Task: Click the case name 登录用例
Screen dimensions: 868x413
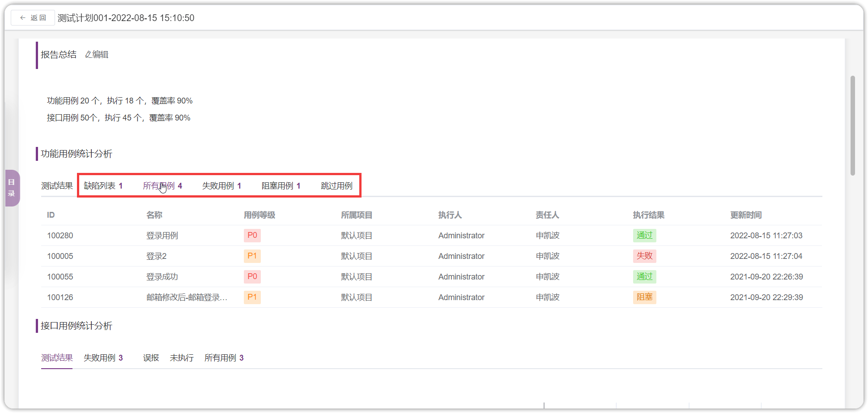Action: [x=162, y=236]
